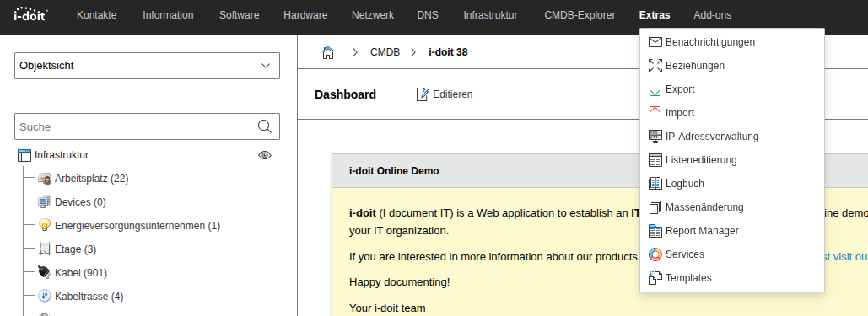Click the Energieversorgungsunternehmen lightbulb icon
Viewport: 868px width, 316px height.
click(x=45, y=225)
